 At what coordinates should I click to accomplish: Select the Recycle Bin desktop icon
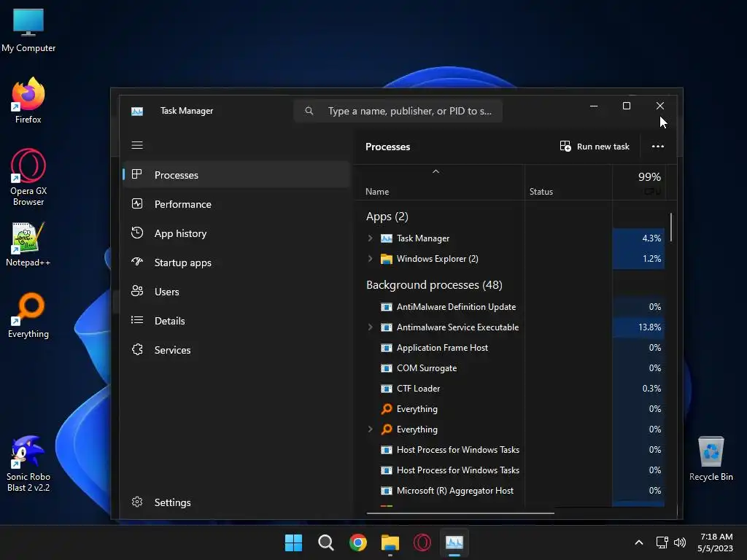pyautogui.click(x=711, y=459)
